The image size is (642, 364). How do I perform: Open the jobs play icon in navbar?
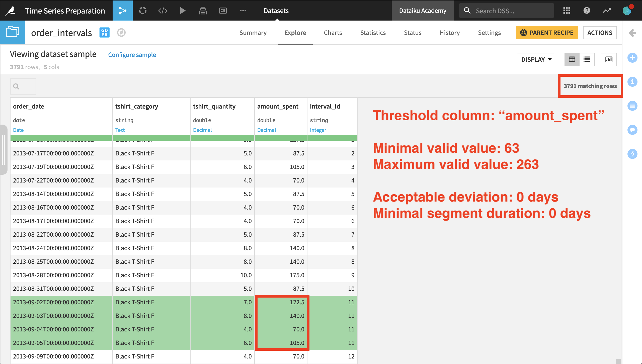(x=183, y=11)
